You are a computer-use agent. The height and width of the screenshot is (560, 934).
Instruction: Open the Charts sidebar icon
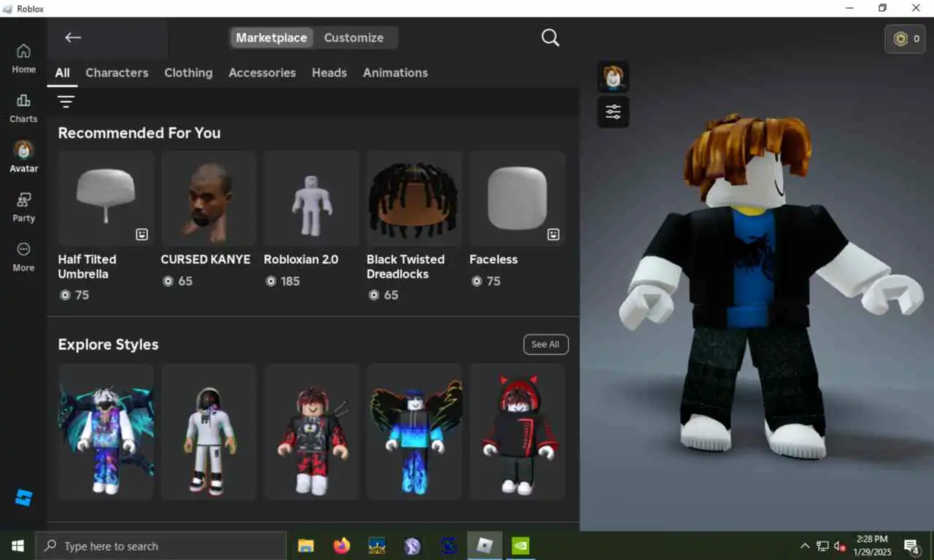coord(23,108)
